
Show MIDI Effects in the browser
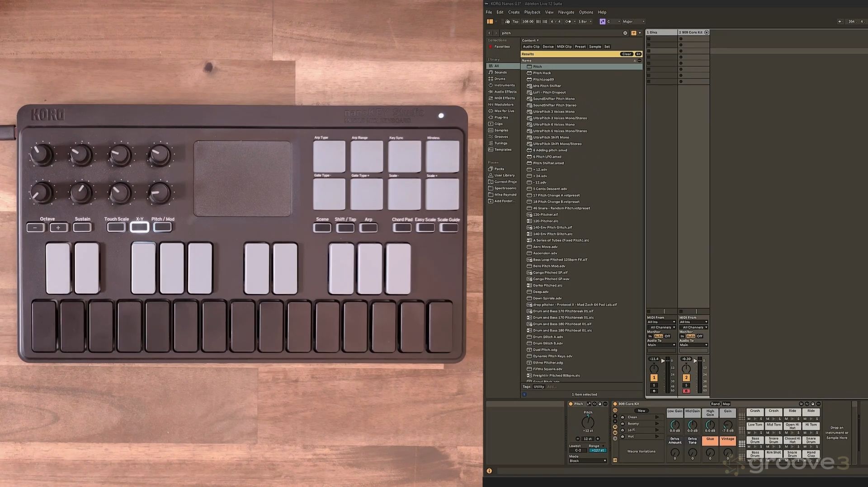(504, 98)
